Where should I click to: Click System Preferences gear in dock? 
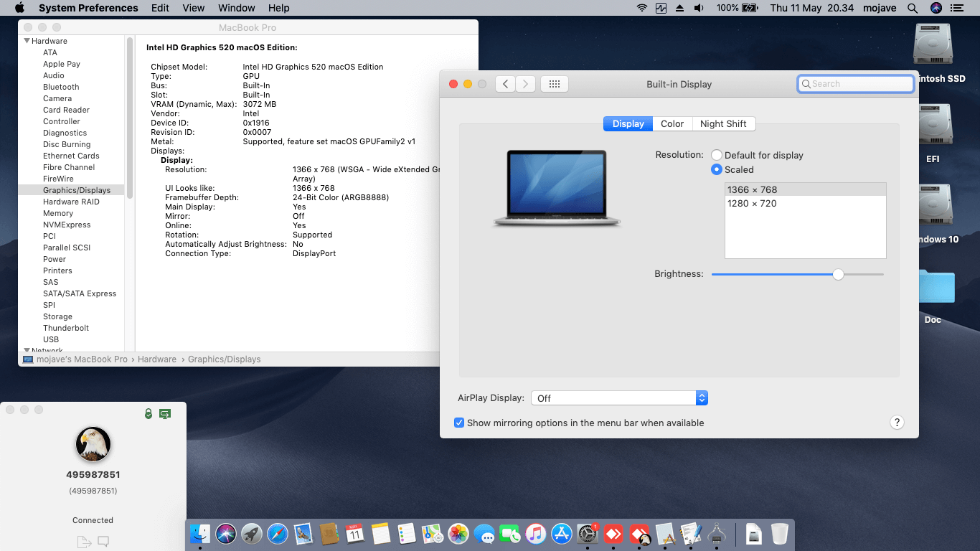[588, 534]
